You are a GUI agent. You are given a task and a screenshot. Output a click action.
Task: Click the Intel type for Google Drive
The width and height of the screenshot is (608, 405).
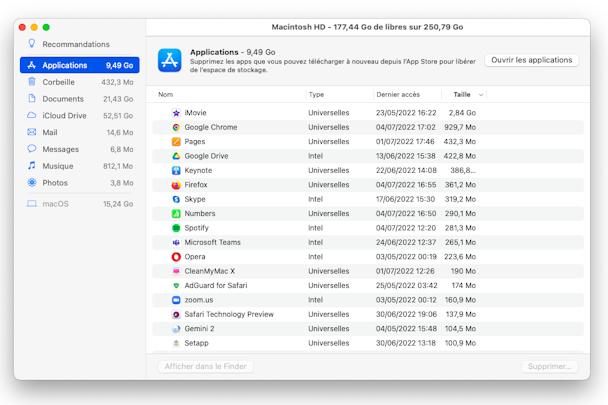pyautogui.click(x=316, y=156)
